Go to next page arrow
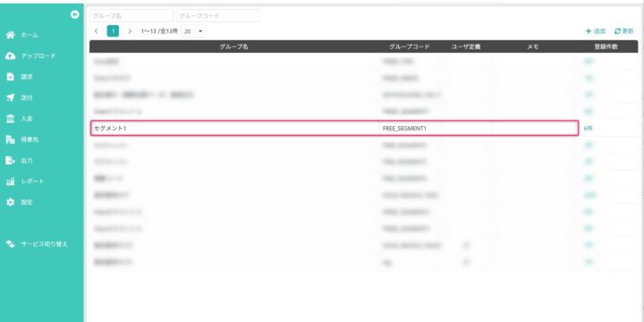This screenshot has height=322, width=644. click(x=130, y=31)
